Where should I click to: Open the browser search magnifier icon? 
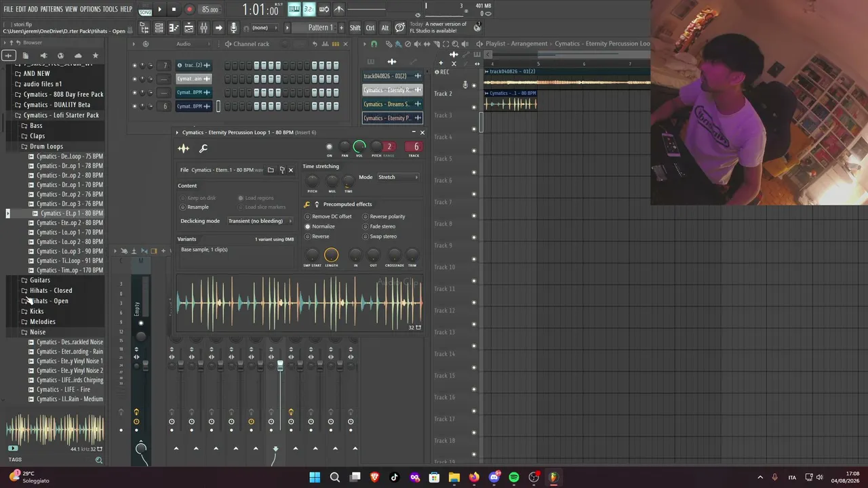coord(99,460)
